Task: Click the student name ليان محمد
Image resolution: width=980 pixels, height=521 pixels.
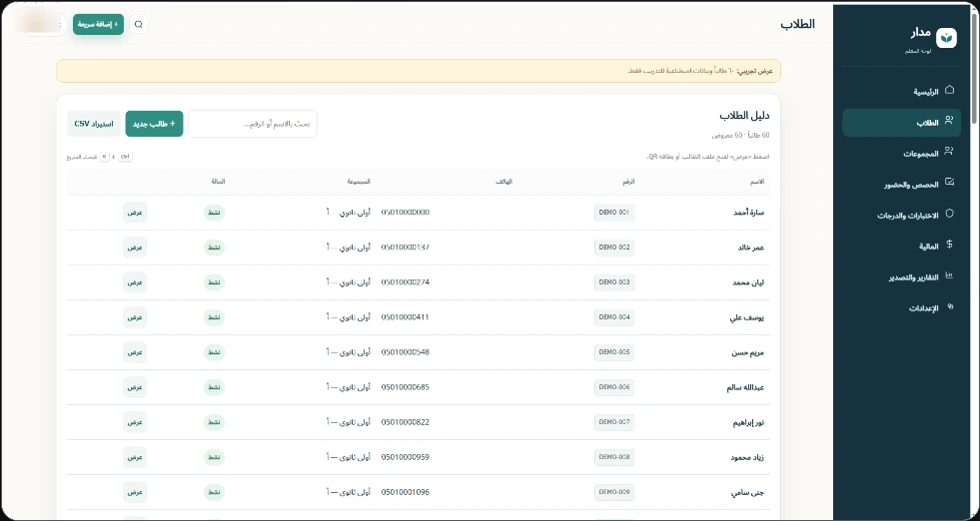Action: [749, 282]
